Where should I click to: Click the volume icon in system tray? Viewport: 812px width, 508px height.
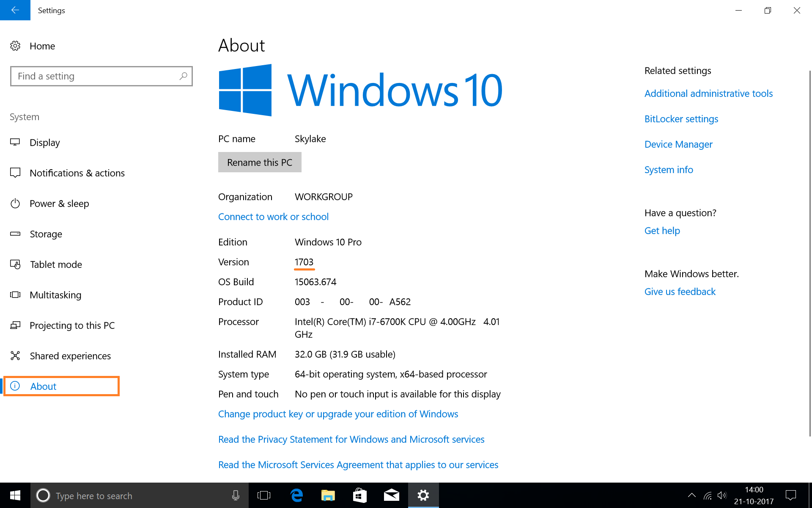coord(722,495)
